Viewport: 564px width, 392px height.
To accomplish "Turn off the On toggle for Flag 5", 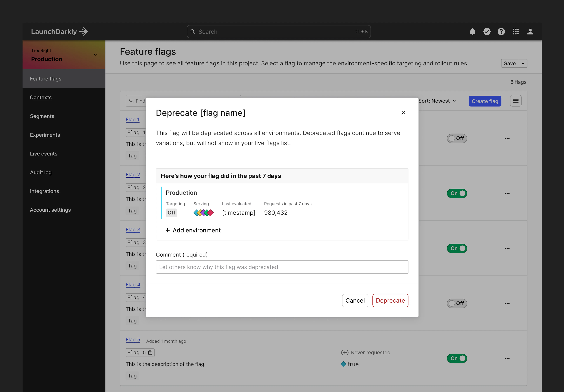I will (x=457, y=358).
